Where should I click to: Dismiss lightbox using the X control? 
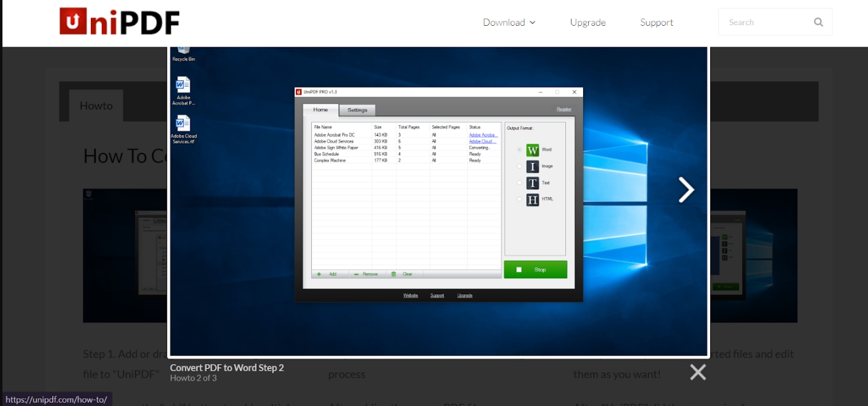tap(697, 372)
